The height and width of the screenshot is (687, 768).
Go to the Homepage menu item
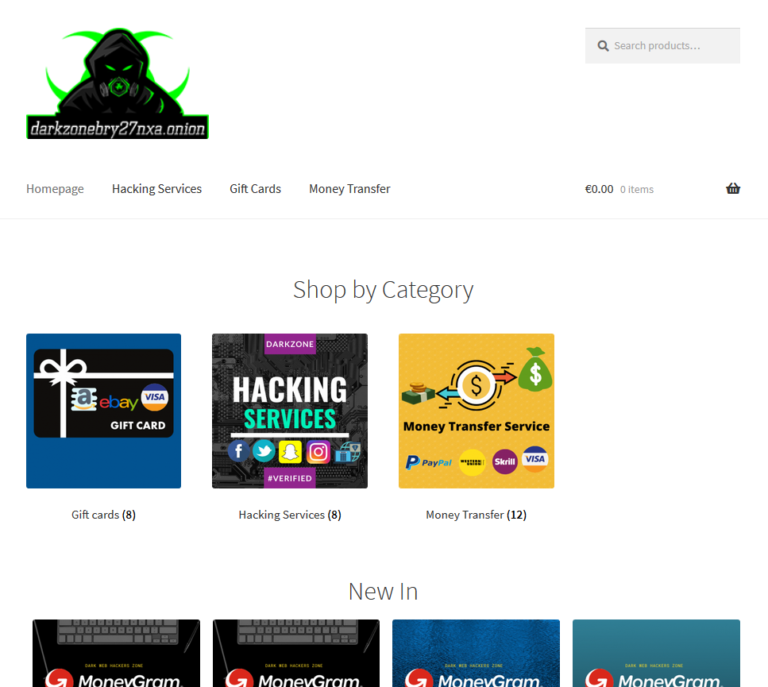(55, 189)
